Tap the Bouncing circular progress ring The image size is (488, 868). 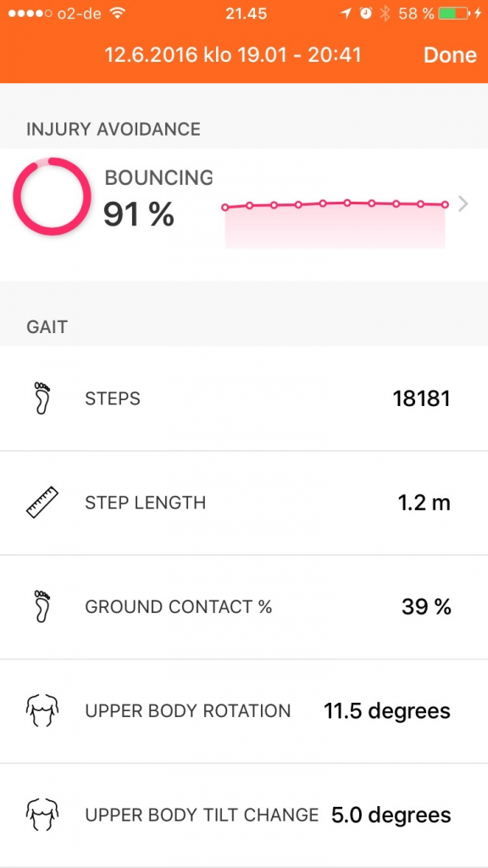[52, 197]
